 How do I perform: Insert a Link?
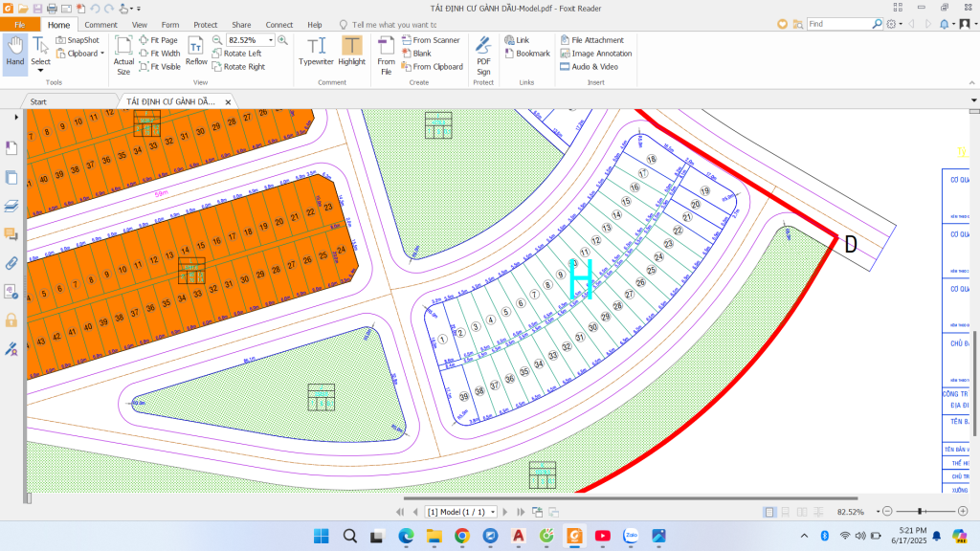coord(517,40)
